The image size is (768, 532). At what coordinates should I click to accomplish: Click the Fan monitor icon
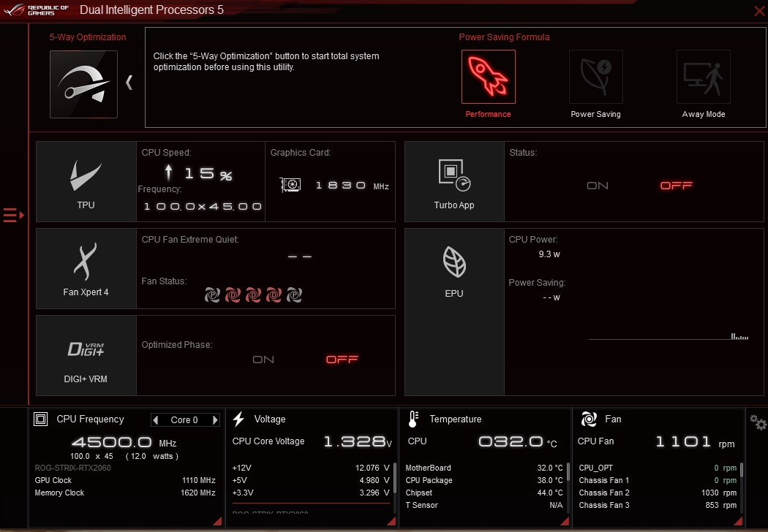[589, 419]
